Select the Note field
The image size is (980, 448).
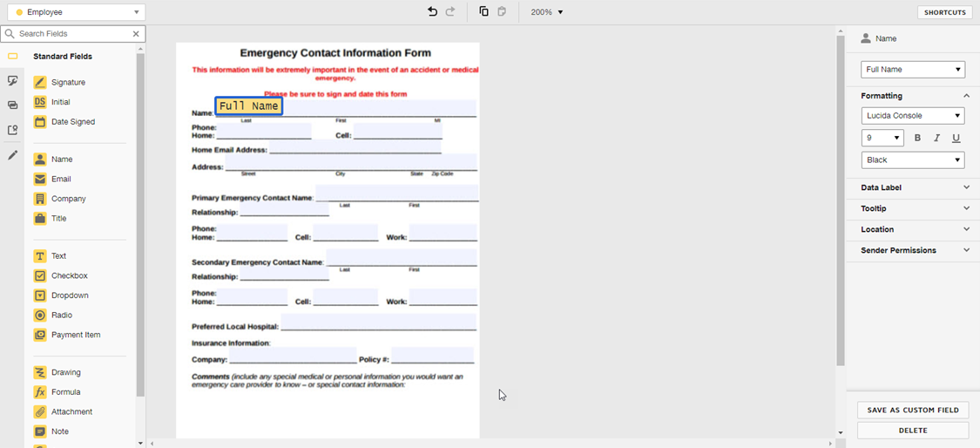pyautogui.click(x=51, y=431)
